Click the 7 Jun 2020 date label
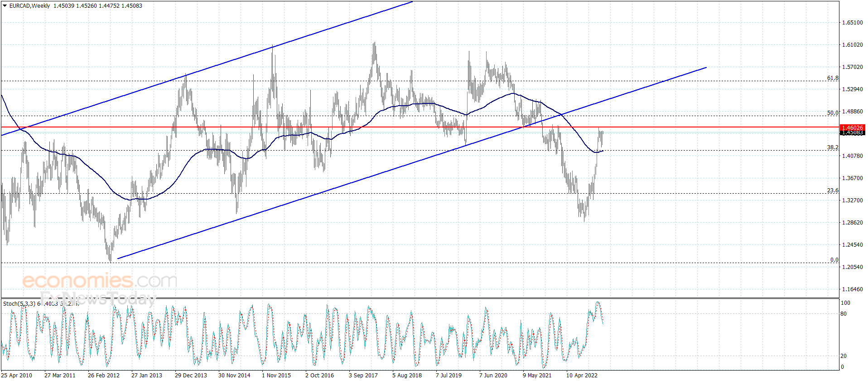Viewport: 868px width, 381px height. pyautogui.click(x=493, y=376)
